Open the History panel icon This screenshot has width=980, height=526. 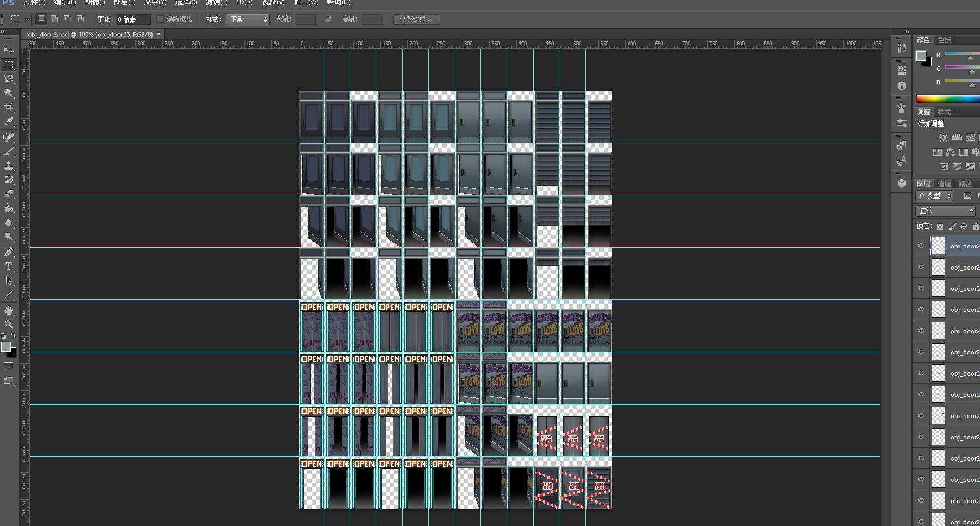(902, 48)
